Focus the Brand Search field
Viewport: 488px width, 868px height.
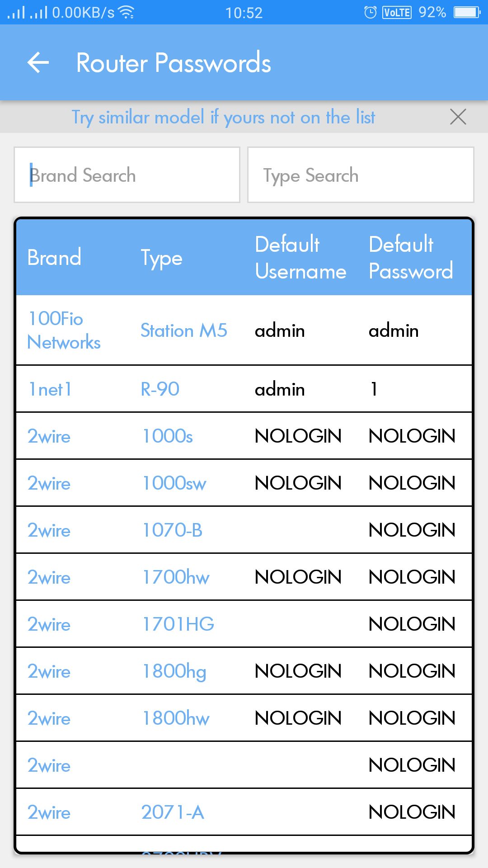coord(127,175)
